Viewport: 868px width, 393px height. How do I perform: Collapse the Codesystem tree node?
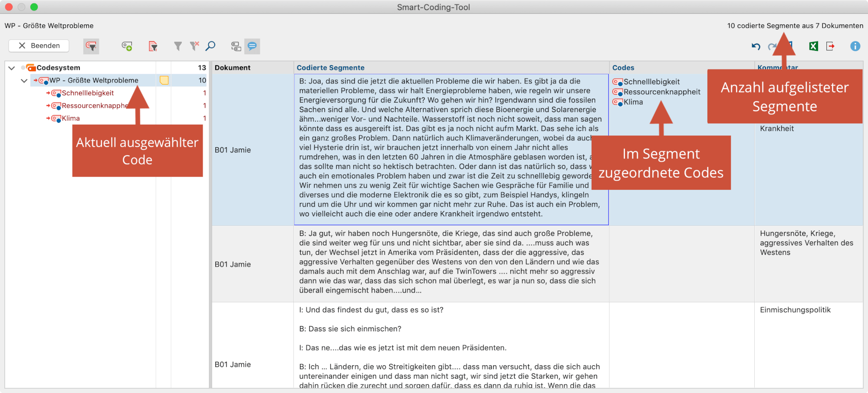[12, 68]
